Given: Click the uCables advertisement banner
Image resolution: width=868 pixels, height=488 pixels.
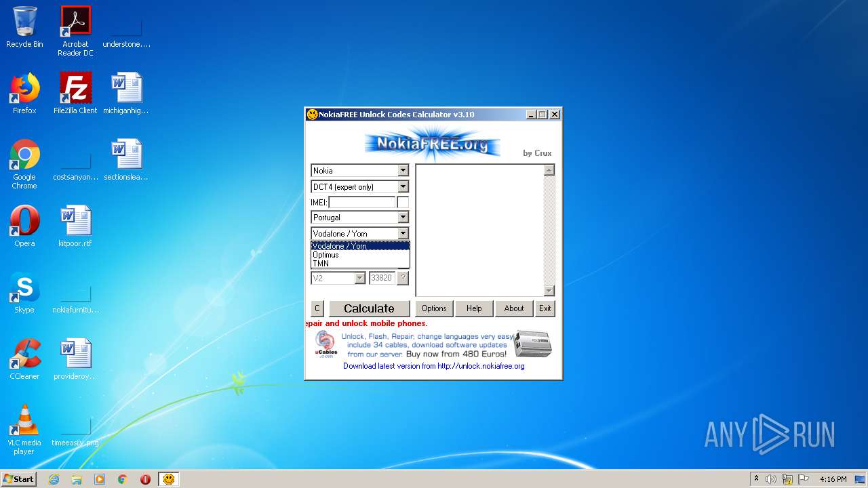Looking at the screenshot, I should 433,345.
